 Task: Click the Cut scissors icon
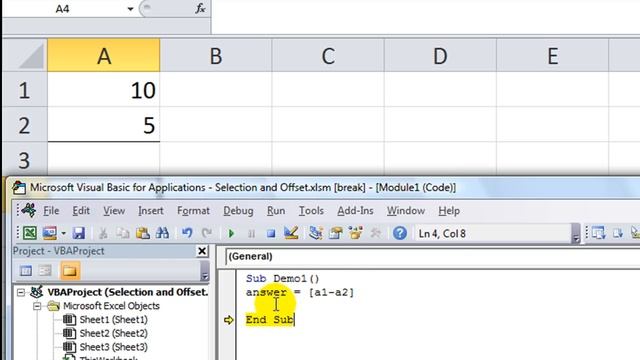[103, 233]
